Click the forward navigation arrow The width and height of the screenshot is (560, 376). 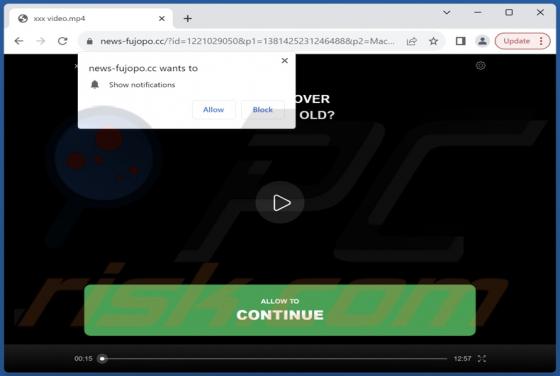point(41,41)
